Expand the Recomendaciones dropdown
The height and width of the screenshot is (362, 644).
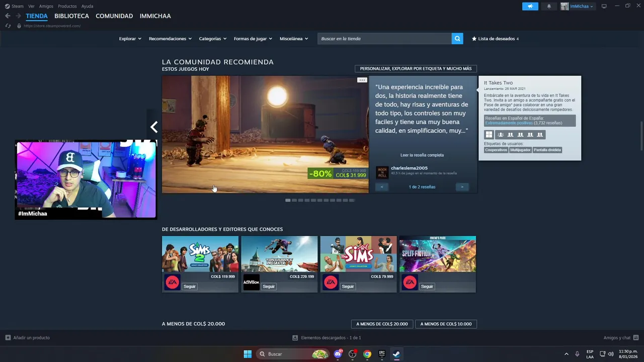(x=170, y=39)
